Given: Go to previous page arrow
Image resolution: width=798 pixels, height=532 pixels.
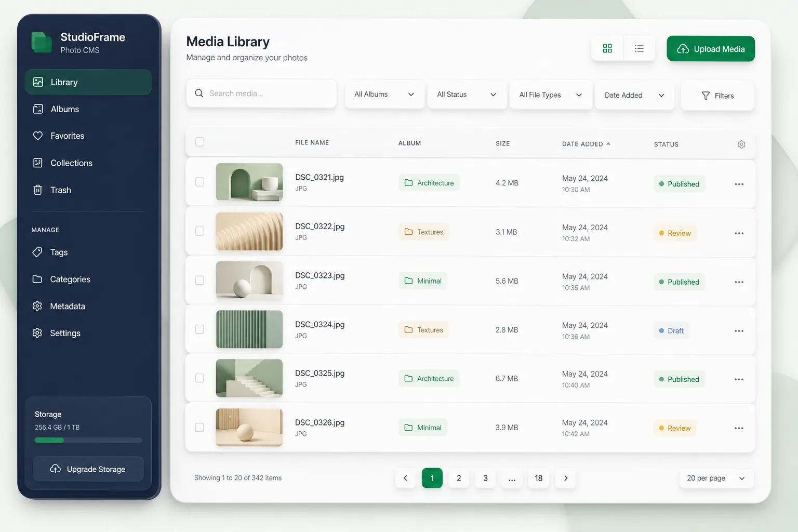Looking at the screenshot, I should coord(405,478).
